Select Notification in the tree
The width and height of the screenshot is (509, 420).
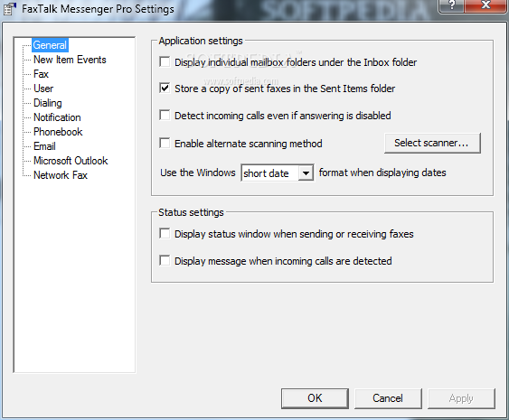tap(57, 117)
